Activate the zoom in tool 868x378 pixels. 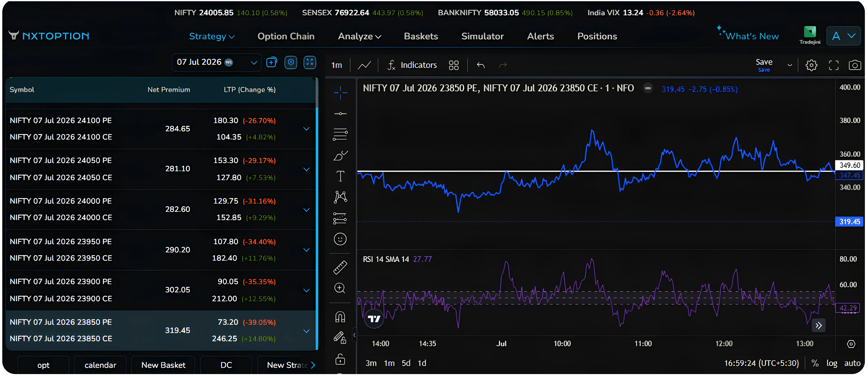click(x=340, y=288)
